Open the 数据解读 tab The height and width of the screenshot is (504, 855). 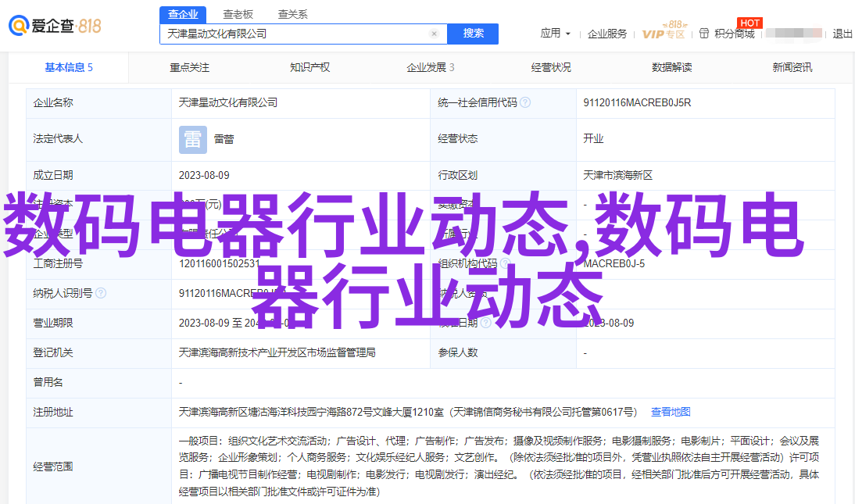pos(672,67)
